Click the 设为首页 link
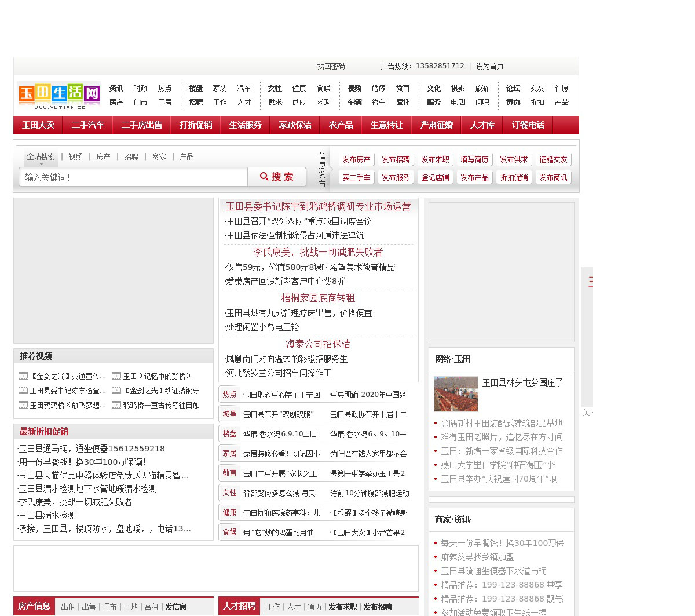Viewport: 695px width, 616px height. (x=489, y=66)
